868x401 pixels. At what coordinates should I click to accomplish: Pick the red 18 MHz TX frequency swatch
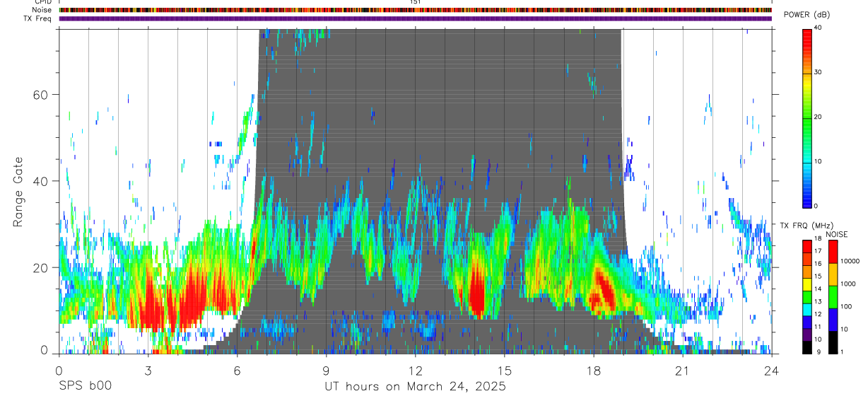pyautogui.click(x=807, y=244)
